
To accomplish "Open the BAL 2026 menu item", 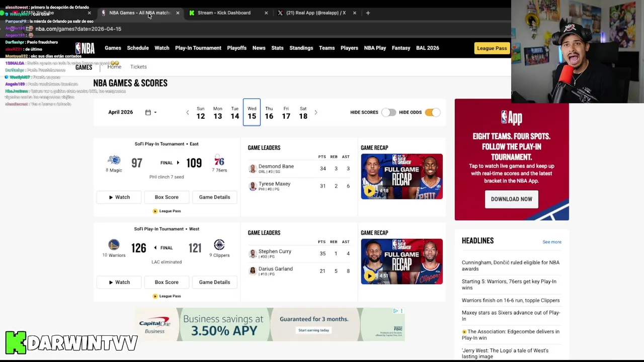I will click(x=428, y=48).
